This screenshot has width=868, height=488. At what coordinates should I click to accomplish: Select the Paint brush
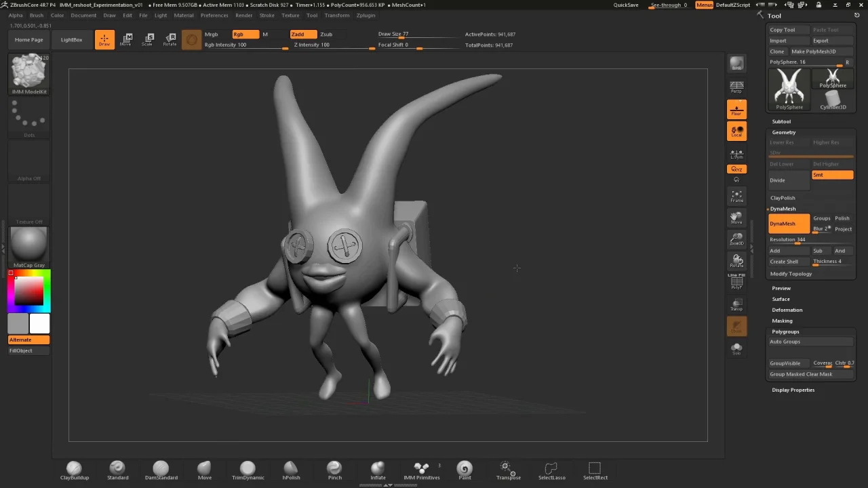pos(465,470)
